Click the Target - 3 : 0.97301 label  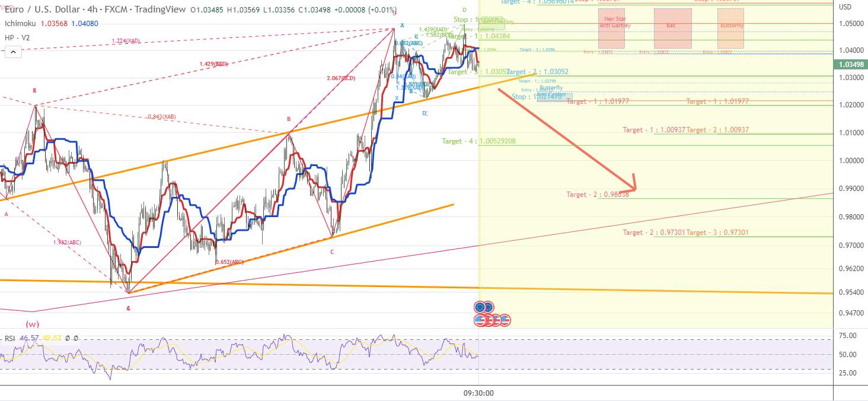point(717,233)
